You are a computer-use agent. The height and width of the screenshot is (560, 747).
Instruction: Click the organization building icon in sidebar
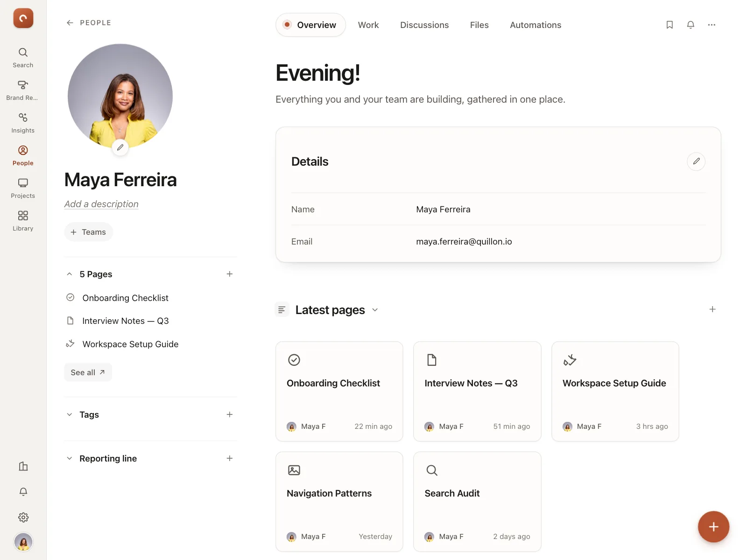pos(23,466)
